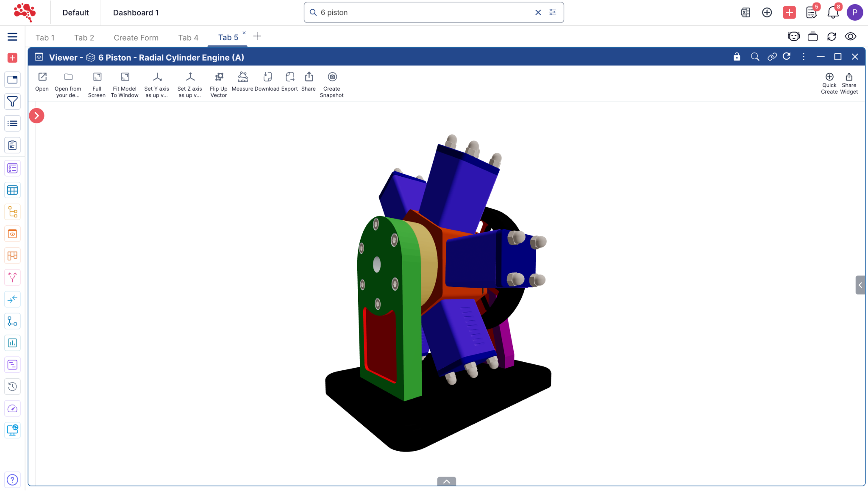The width and height of the screenshot is (868, 491).
Task: Click the Quick Create icon
Action: [x=829, y=77]
